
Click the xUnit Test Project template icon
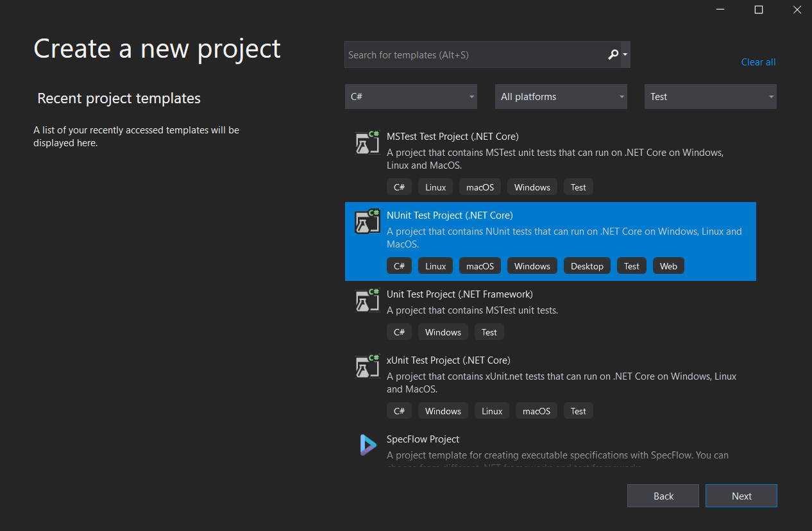point(367,366)
